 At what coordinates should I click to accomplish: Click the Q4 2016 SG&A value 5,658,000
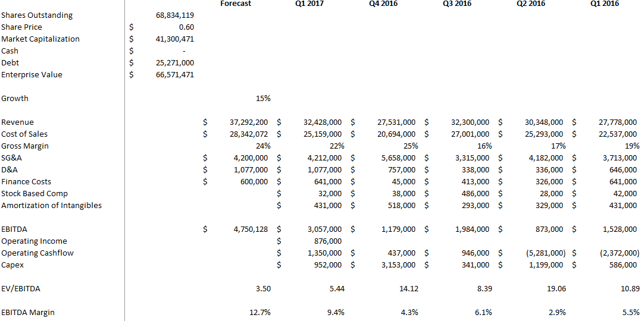click(398, 158)
